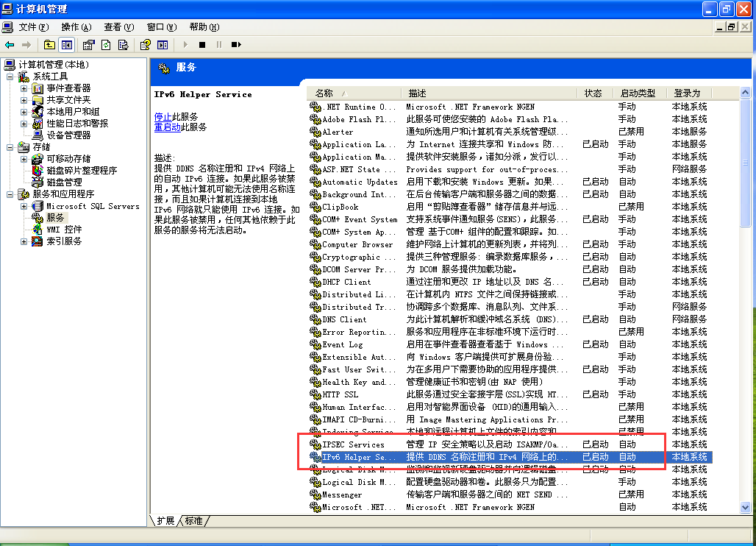Start the service using the play toolbar icon

pos(185,44)
